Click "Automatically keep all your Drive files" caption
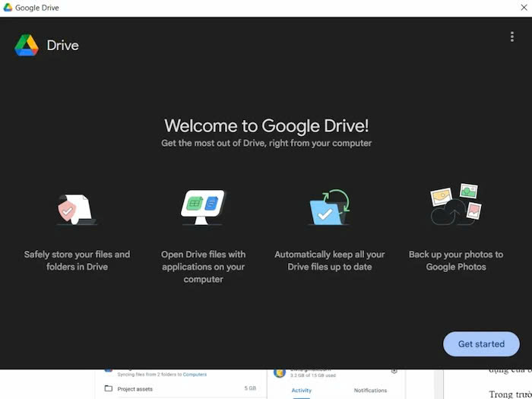This screenshot has height=399, width=532. tap(329, 261)
